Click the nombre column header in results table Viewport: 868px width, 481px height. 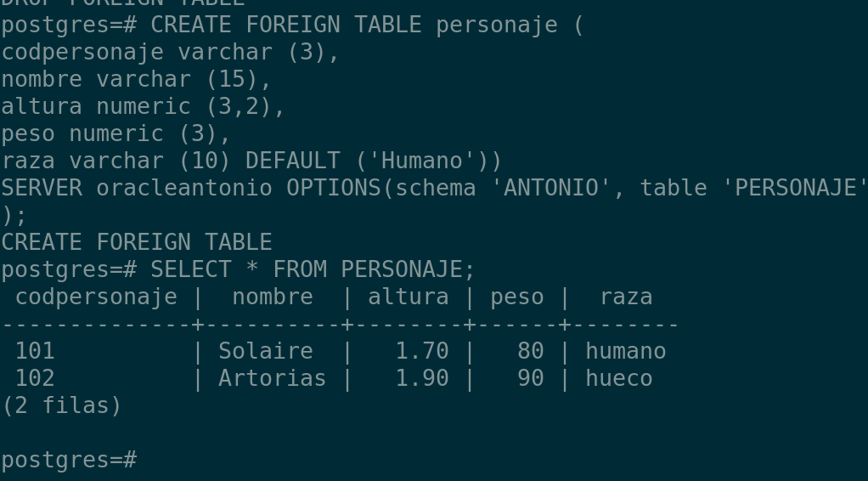(x=273, y=297)
